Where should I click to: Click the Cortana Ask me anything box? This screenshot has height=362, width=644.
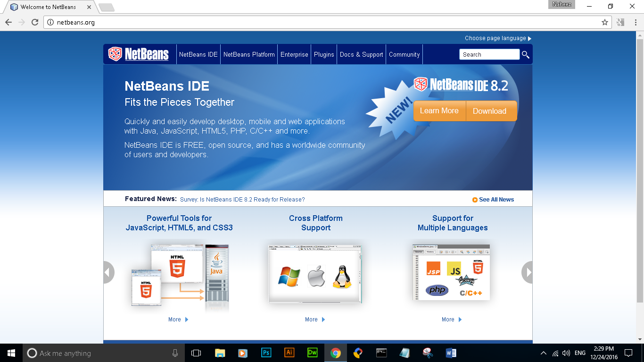[x=104, y=353]
